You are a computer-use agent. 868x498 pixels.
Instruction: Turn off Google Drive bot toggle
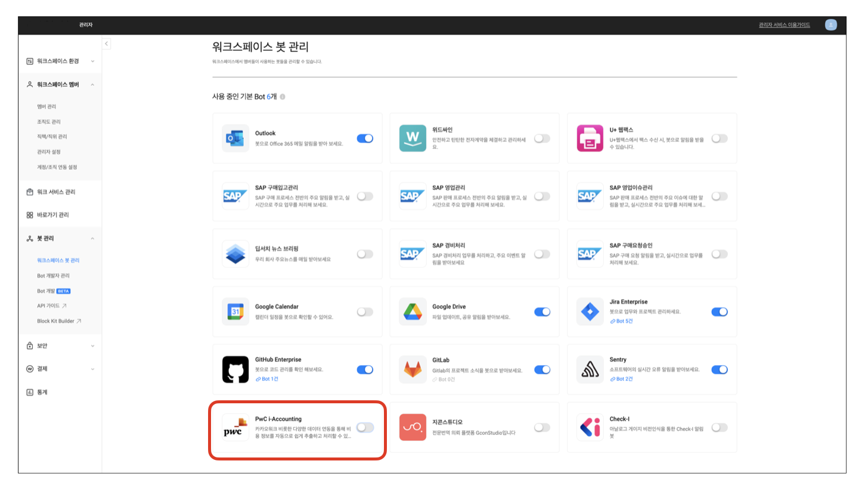(542, 312)
